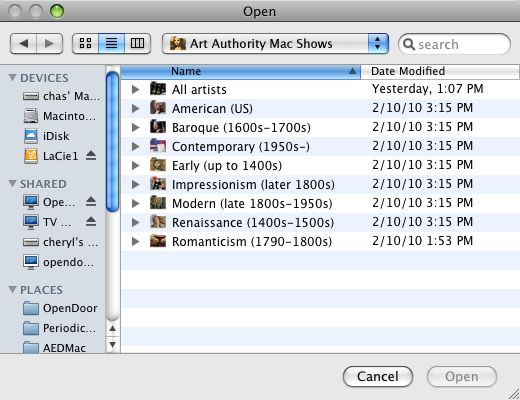Image resolution: width=520 pixels, height=400 pixels.
Task: Click the Open button
Action: click(462, 377)
